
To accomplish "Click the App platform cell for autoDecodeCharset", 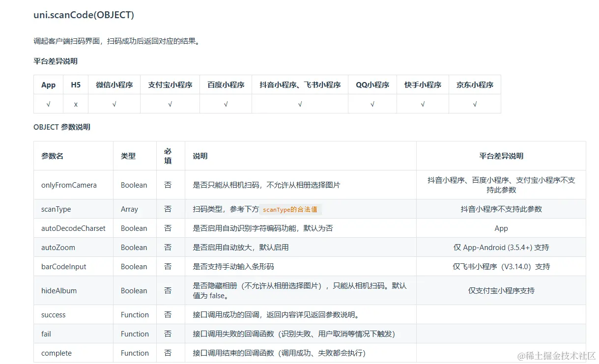I will coord(501,228).
